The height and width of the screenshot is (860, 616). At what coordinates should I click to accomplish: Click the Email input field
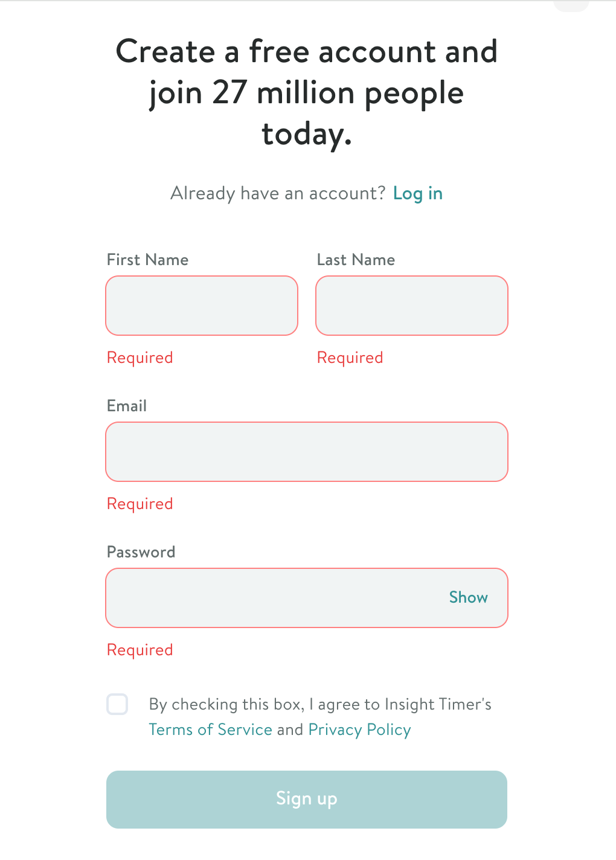click(306, 451)
